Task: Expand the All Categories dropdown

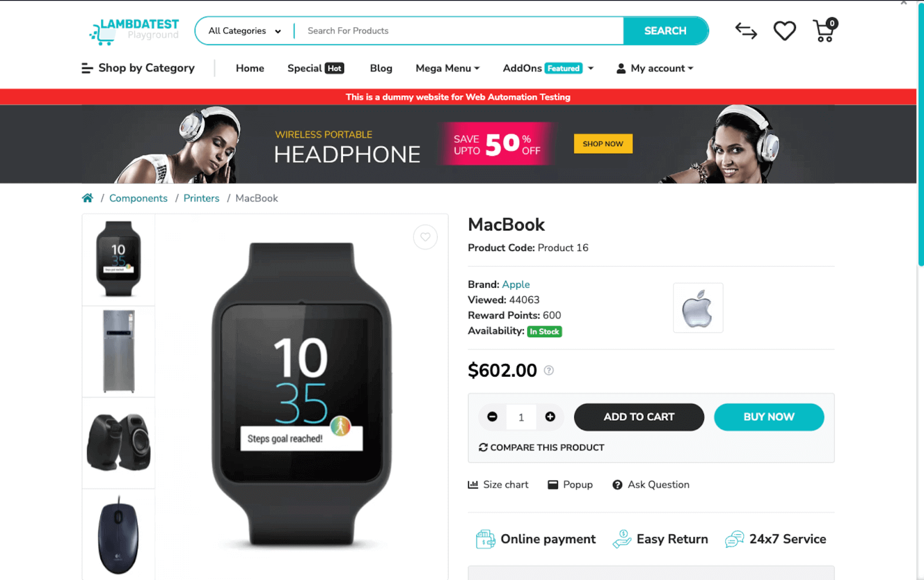Action: click(x=245, y=31)
